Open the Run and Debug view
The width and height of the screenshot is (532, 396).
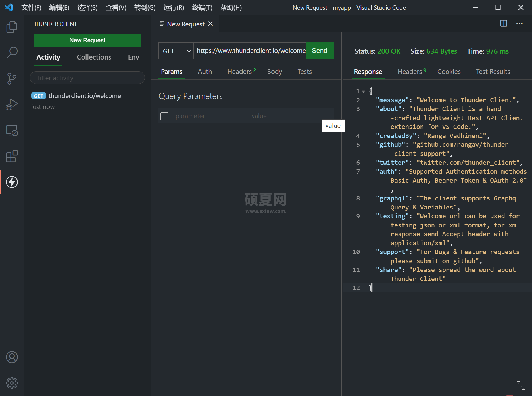point(12,104)
